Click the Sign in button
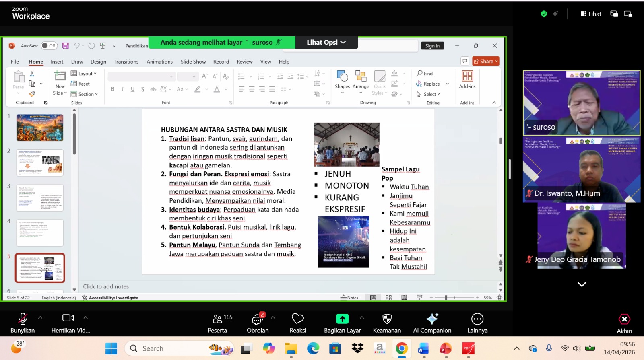 tap(432, 46)
